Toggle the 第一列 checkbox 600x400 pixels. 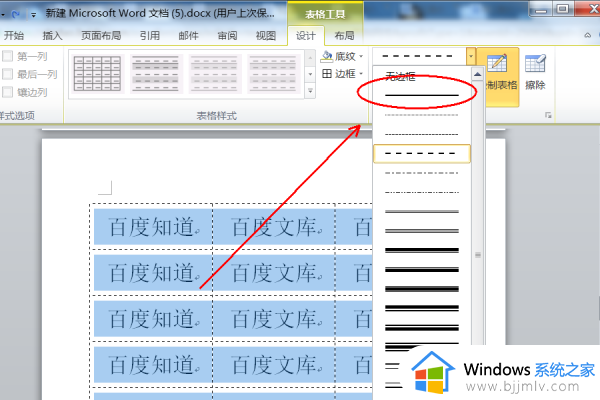[7, 56]
